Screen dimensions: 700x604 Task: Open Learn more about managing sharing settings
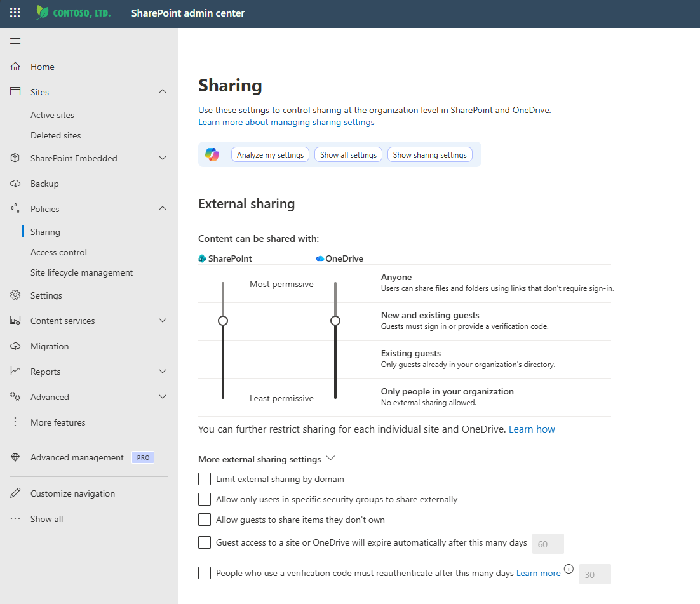[x=286, y=123]
